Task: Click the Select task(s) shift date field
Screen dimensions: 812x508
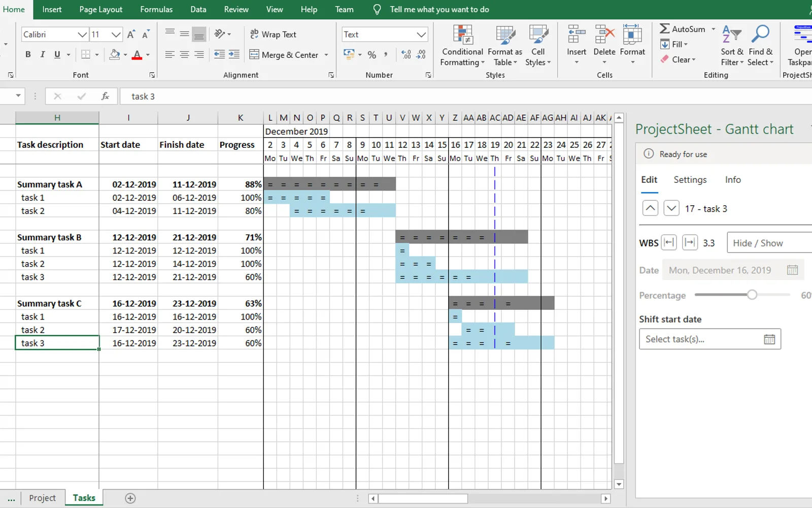Action: (x=709, y=339)
